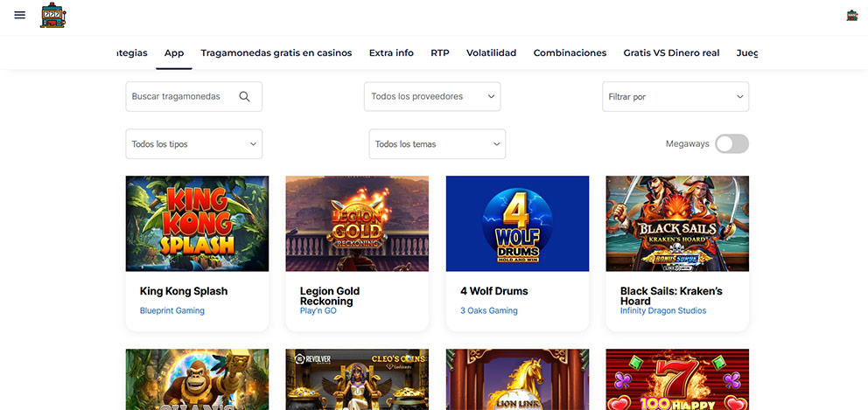The width and height of the screenshot is (868, 410).
Task: Go to Tragamonedas gratis en casinos tab
Action: (x=276, y=53)
